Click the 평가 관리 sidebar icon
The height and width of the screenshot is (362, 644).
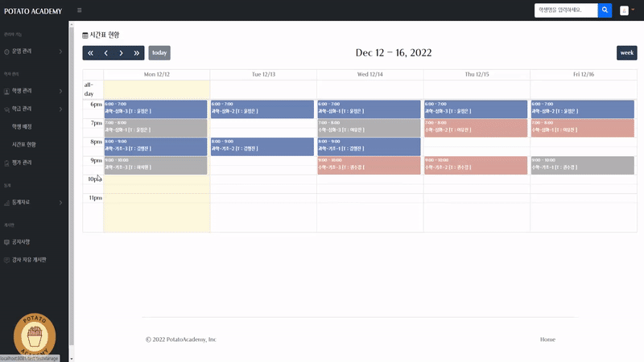pos(6,163)
